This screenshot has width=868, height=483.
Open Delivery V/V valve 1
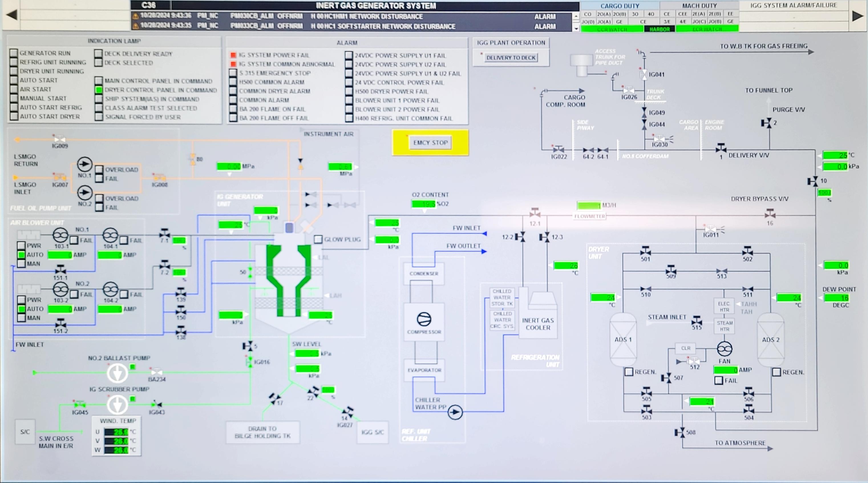tap(721, 148)
